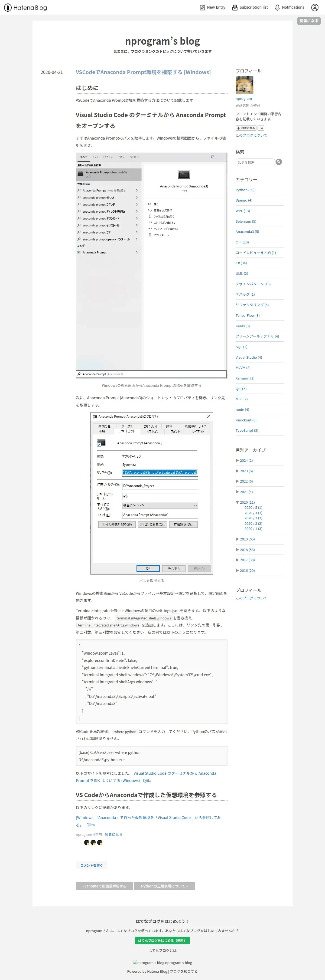Open the ブログを報告する link

coord(184,972)
